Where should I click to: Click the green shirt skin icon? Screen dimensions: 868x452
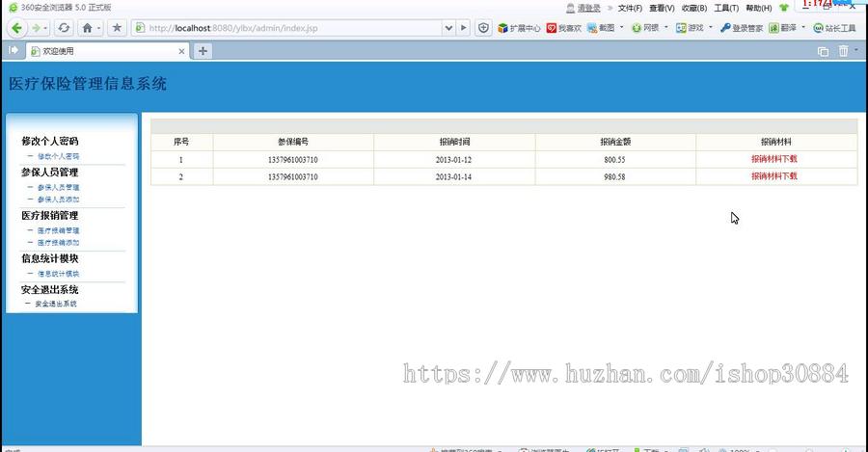point(784,8)
